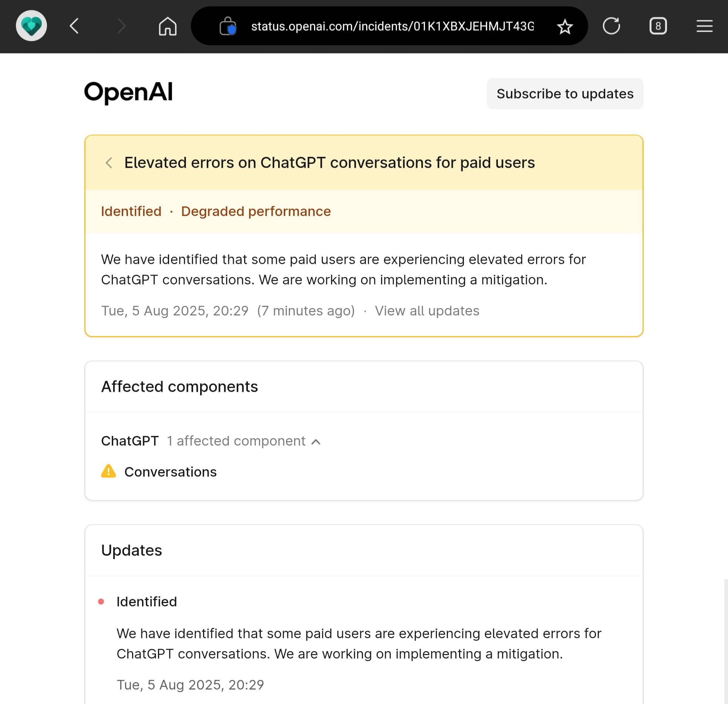Go back with browser back arrow
This screenshot has height=704, width=728.
pyautogui.click(x=74, y=26)
